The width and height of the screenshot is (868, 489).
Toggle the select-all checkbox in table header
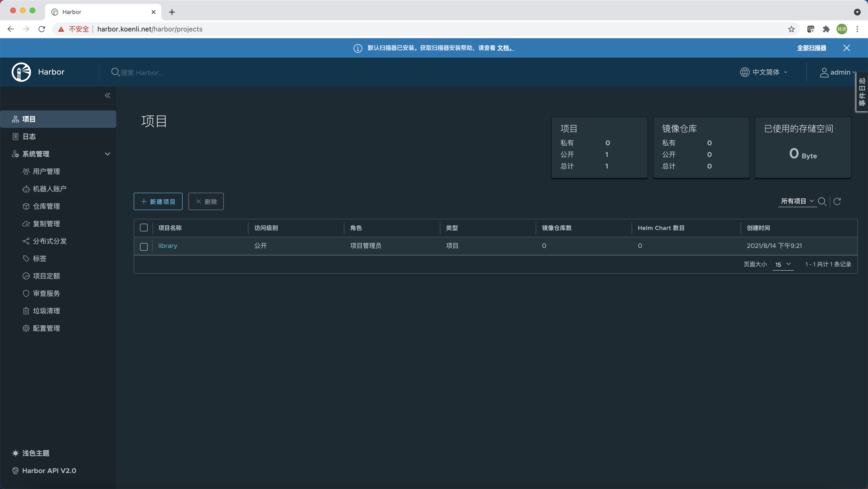click(144, 228)
